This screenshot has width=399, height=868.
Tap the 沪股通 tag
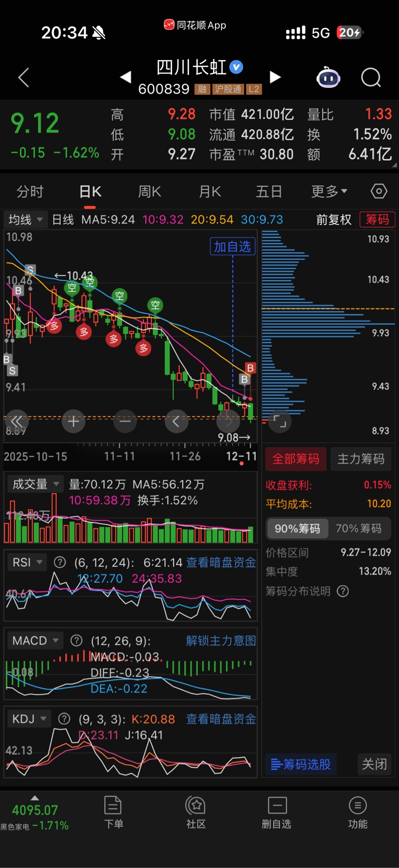coord(228,89)
